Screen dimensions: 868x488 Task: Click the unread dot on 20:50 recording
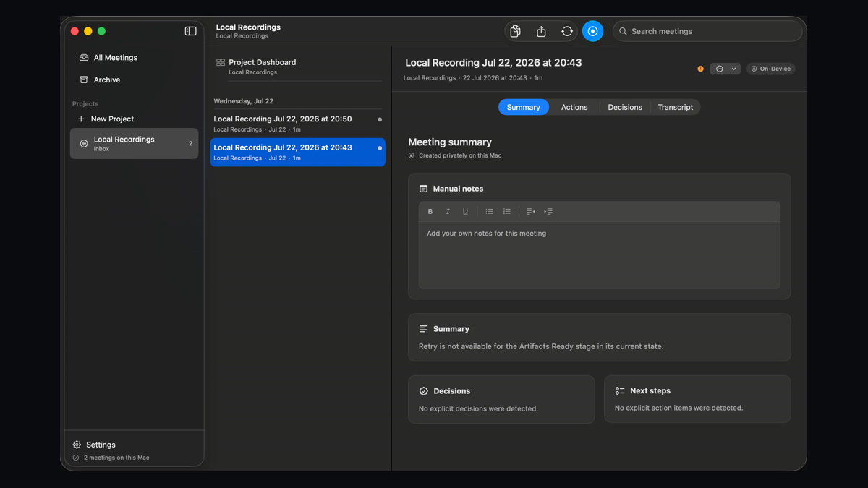[x=380, y=119]
